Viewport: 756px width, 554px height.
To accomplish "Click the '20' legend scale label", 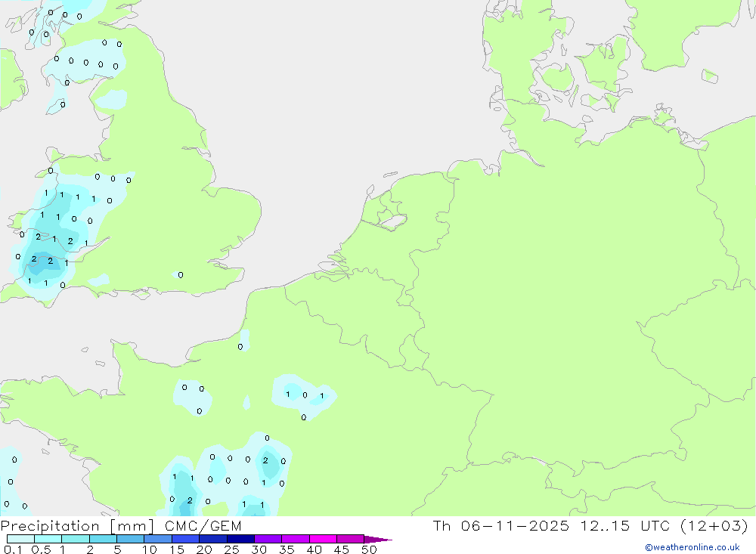I will 204,549.
